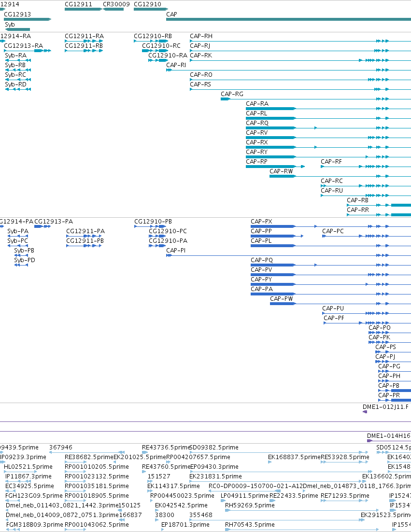Click transcript CAP-RL label
The height and width of the screenshot is (532, 411).
[256, 113]
